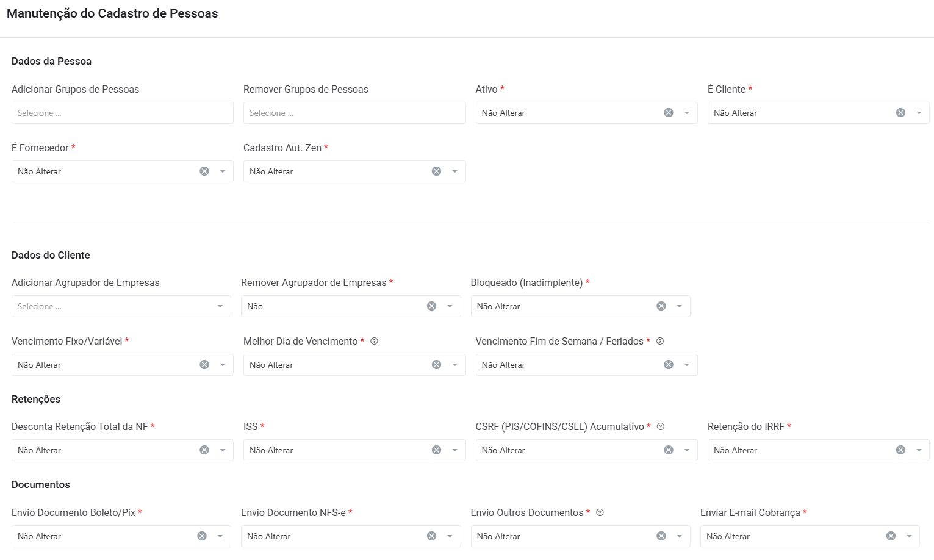934x560 pixels.
Task: Open help for Vencimento Fim de Semana / Feriados
Action: click(660, 342)
